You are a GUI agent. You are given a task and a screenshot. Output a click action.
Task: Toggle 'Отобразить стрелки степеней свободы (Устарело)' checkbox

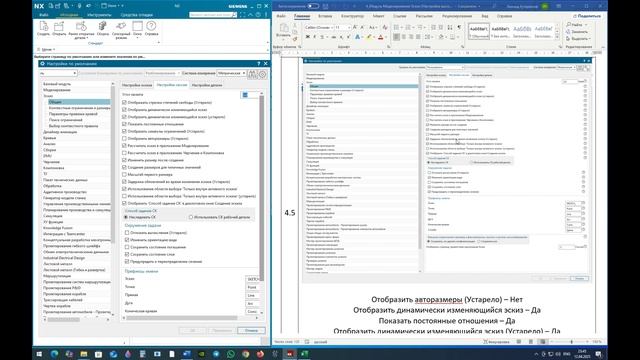[124, 102]
